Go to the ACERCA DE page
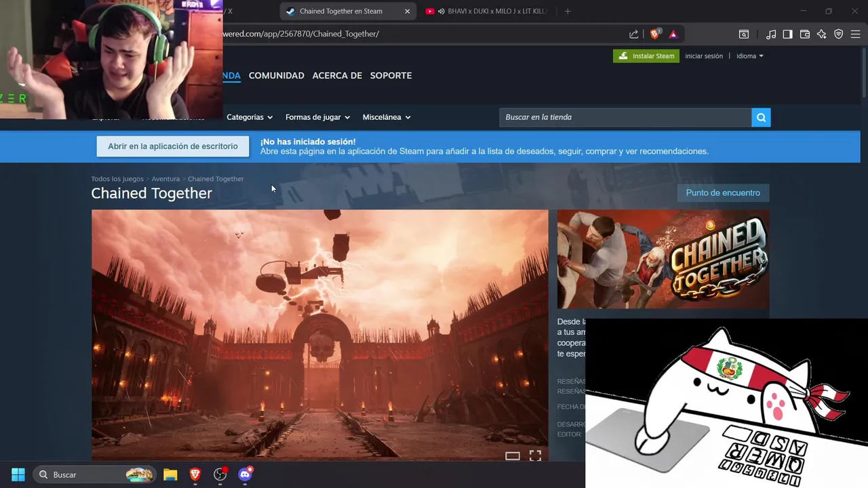This screenshot has width=868, height=488. click(x=337, y=76)
